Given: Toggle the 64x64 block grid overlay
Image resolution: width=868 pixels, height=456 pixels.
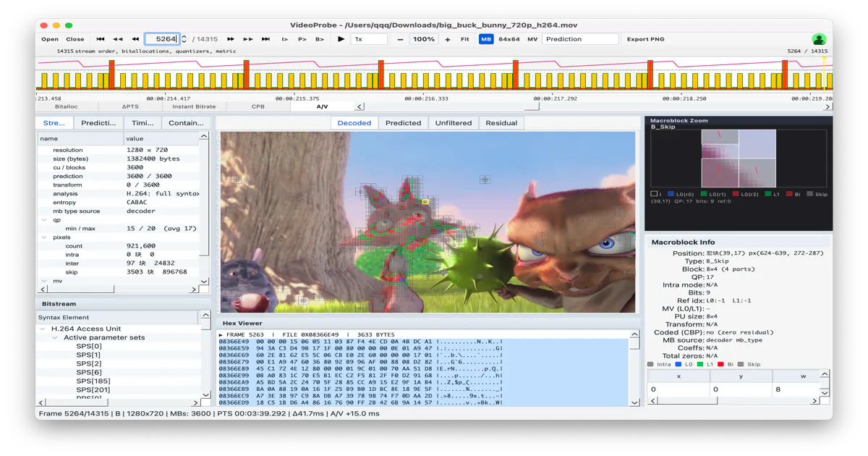Looking at the screenshot, I should [509, 39].
